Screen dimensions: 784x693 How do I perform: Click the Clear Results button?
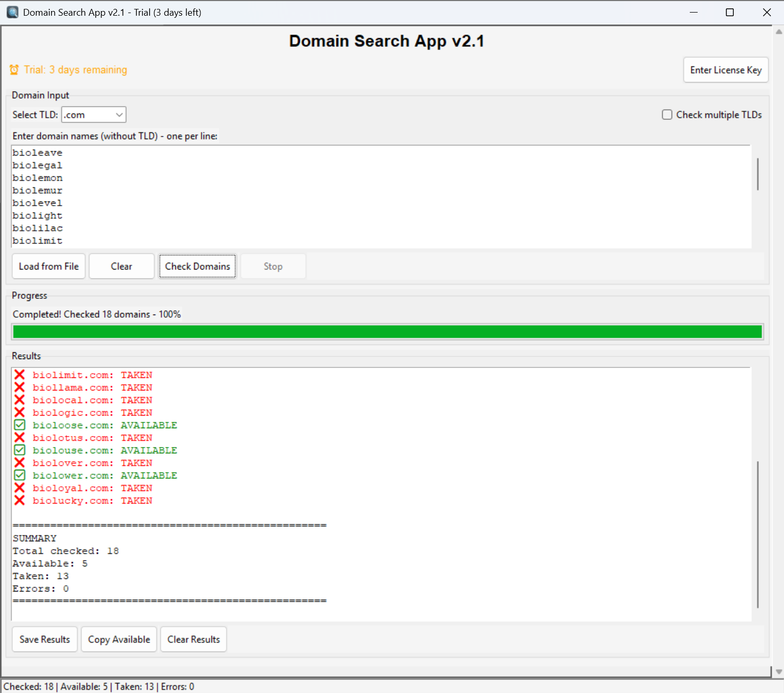(x=194, y=640)
